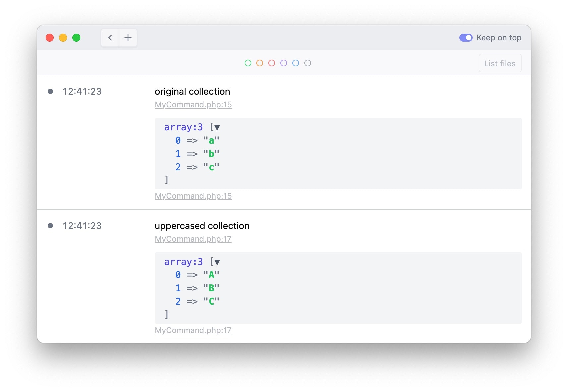This screenshot has height=392, width=568.
Task: Open the List files button
Action: pyautogui.click(x=500, y=63)
